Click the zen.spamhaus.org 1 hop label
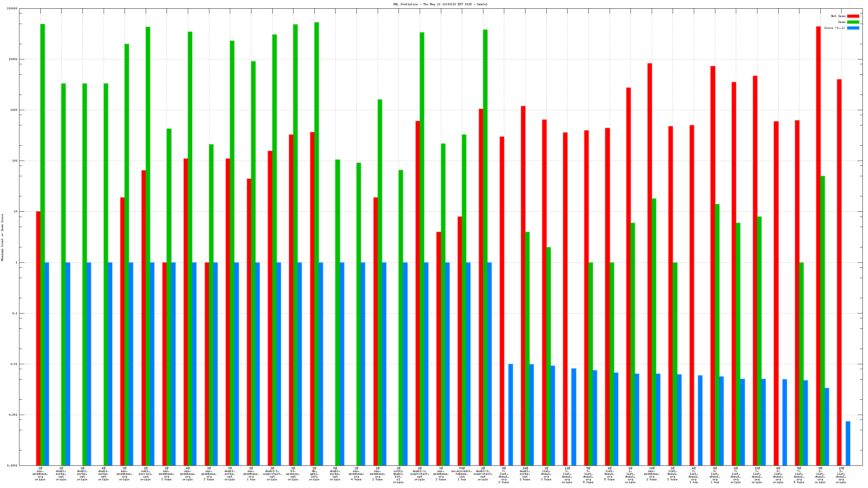 251,474
